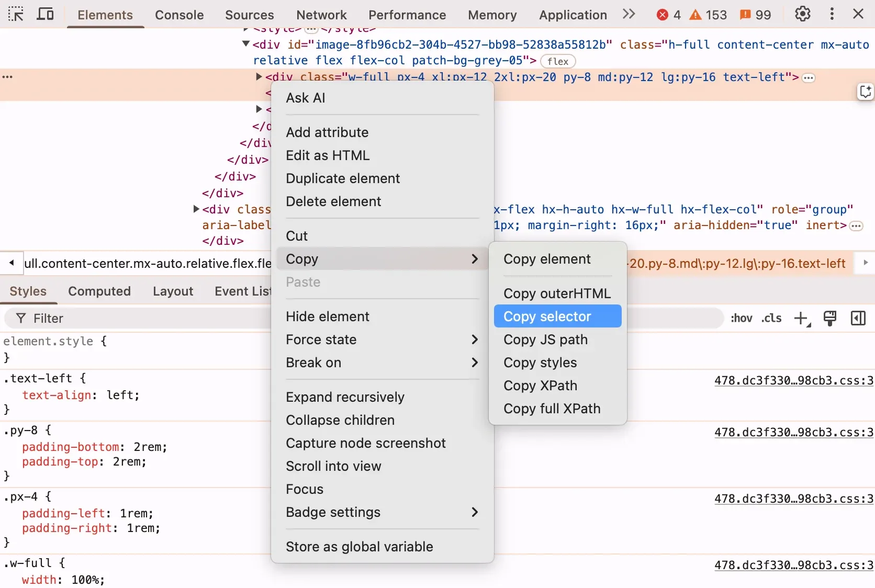Choose Scroll into view
Viewport: 875px width, 588px height.
(383, 466)
